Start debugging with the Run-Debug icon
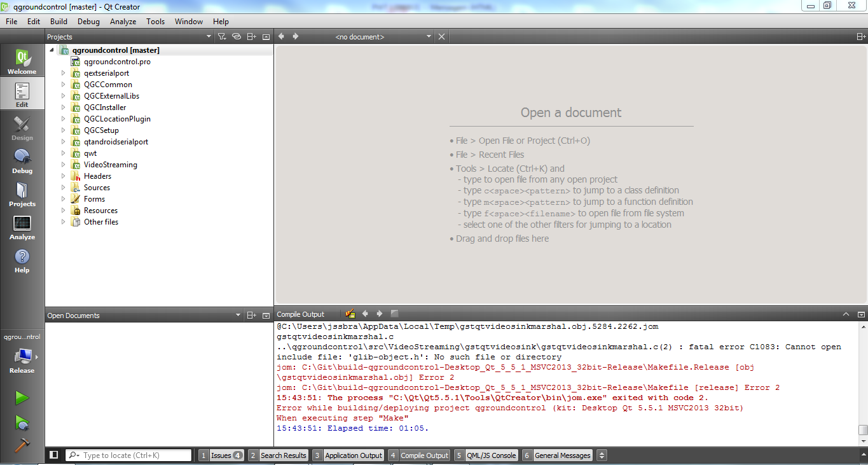Image resolution: width=868 pixels, height=465 pixels. pos(22,422)
